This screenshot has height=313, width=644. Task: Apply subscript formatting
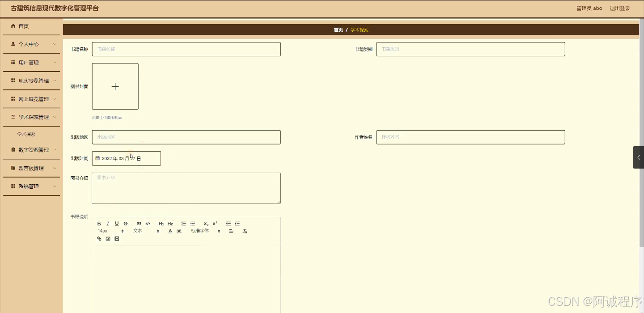pyautogui.click(x=206, y=224)
